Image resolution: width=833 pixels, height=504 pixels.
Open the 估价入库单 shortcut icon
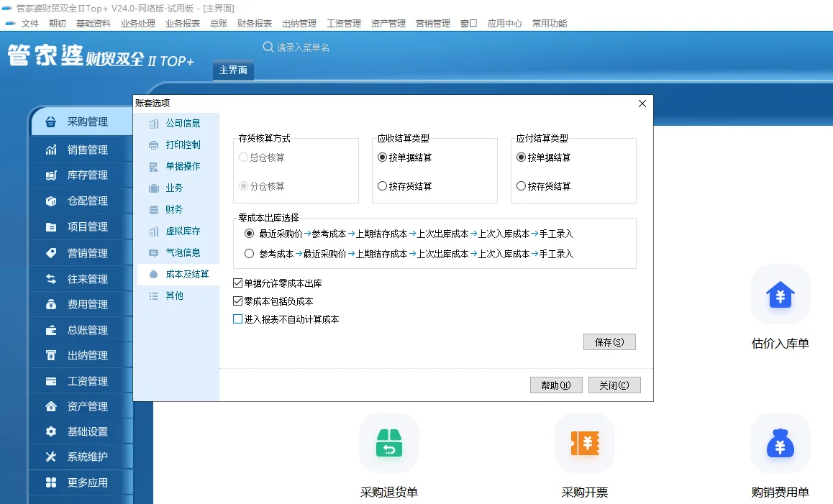coord(780,294)
